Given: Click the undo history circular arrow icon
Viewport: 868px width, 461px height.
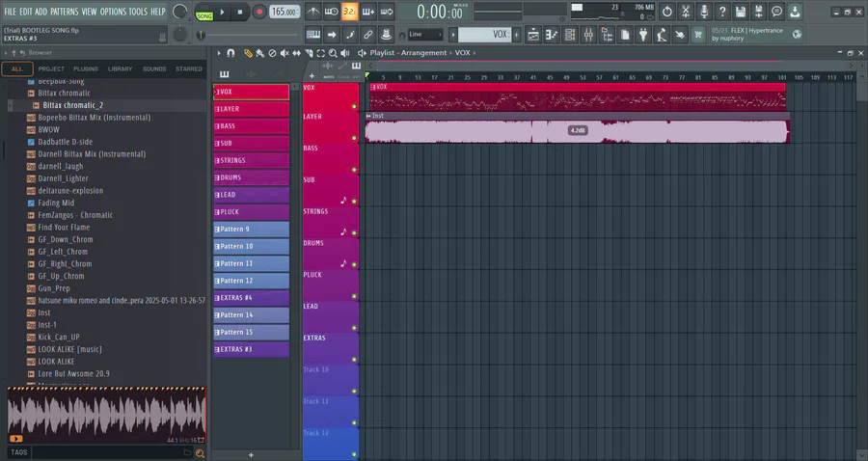Looking at the screenshot, I should coord(667,11).
